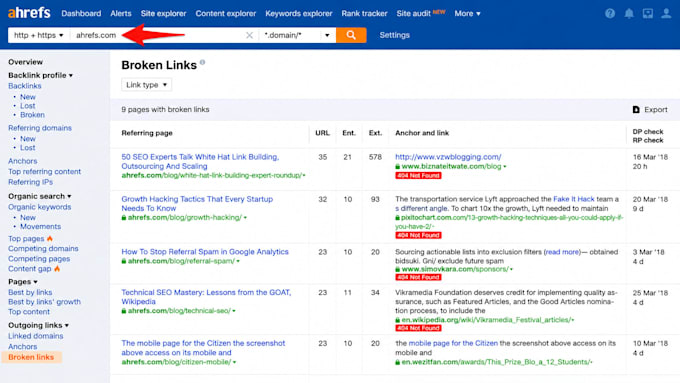Open the *.domain/* mode dropdown
This screenshot has width=680, height=383.
(297, 35)
